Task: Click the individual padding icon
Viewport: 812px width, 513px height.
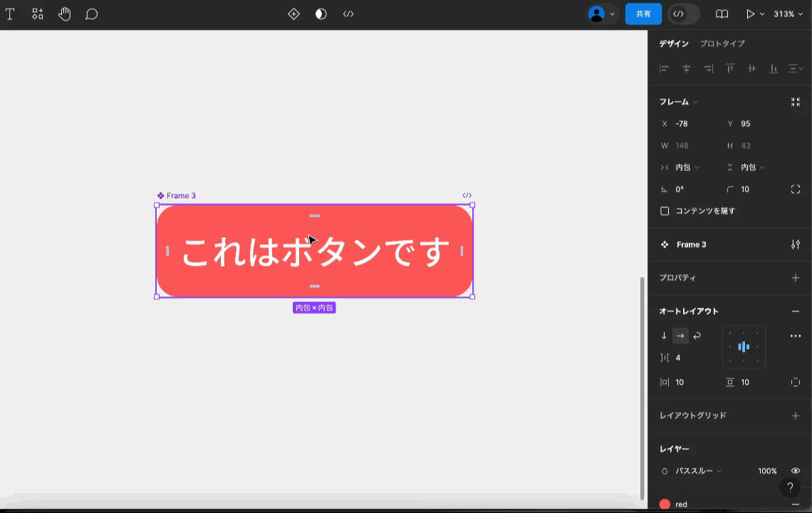Action: [796, 383]
